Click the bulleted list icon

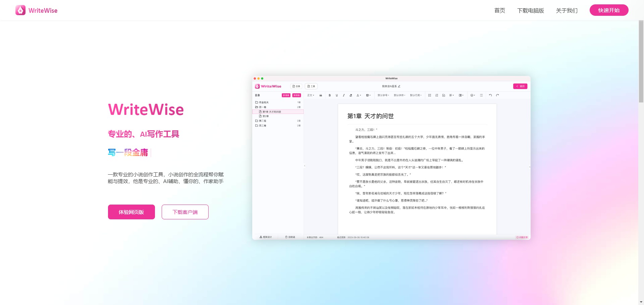coord(430,95)
